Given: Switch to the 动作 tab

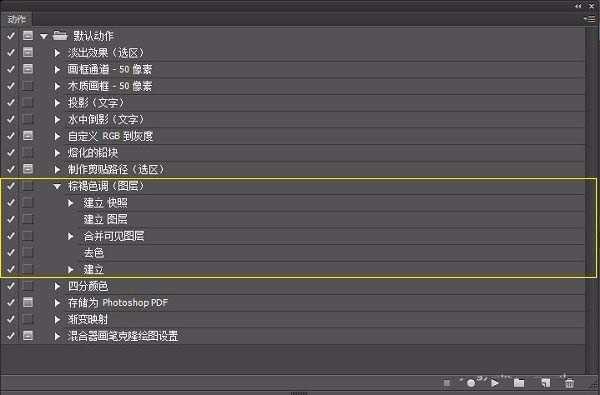Looking at the screenshot, I should [16, 19].
